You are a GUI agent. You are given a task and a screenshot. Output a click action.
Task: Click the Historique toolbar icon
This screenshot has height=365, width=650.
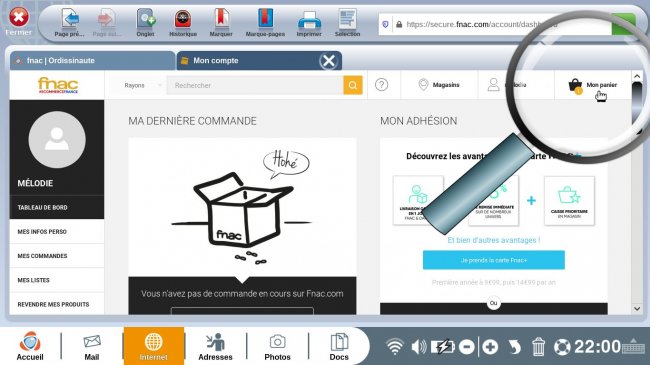[183, 23]
